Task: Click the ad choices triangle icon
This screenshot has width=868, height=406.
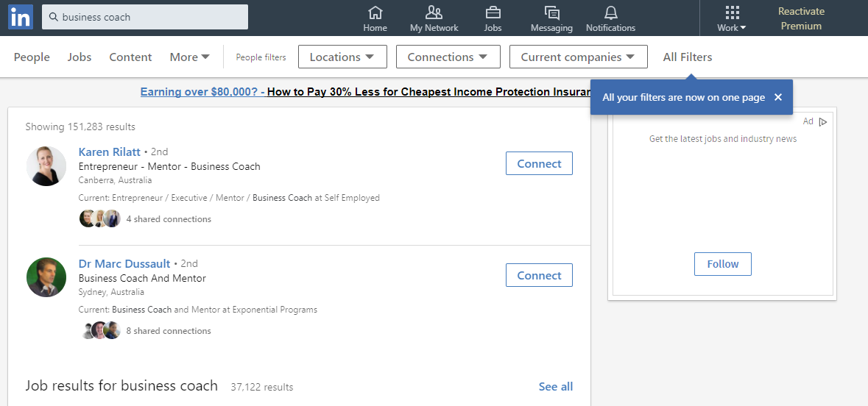Action: click(823, 121)
